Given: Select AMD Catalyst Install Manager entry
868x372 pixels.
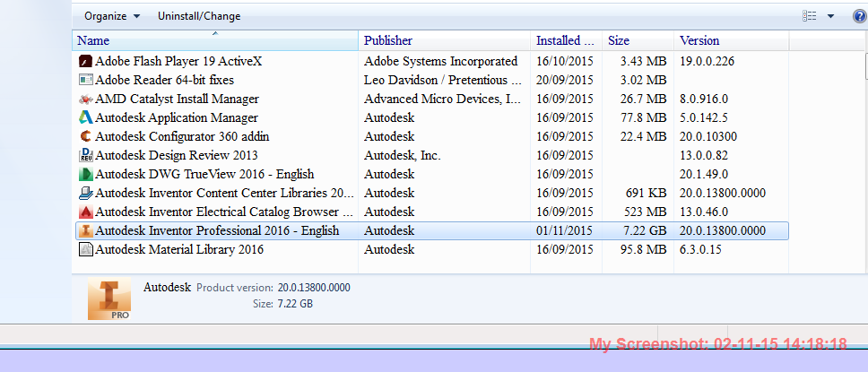Looking at the screenshot, I should click(178, 99).
